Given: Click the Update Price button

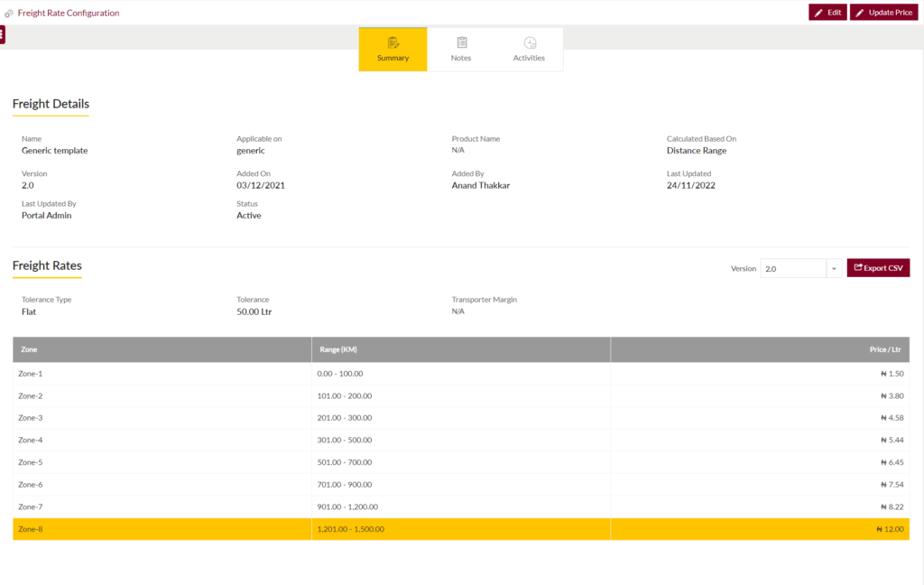Looking at the screenshot, I should (883, 13).
